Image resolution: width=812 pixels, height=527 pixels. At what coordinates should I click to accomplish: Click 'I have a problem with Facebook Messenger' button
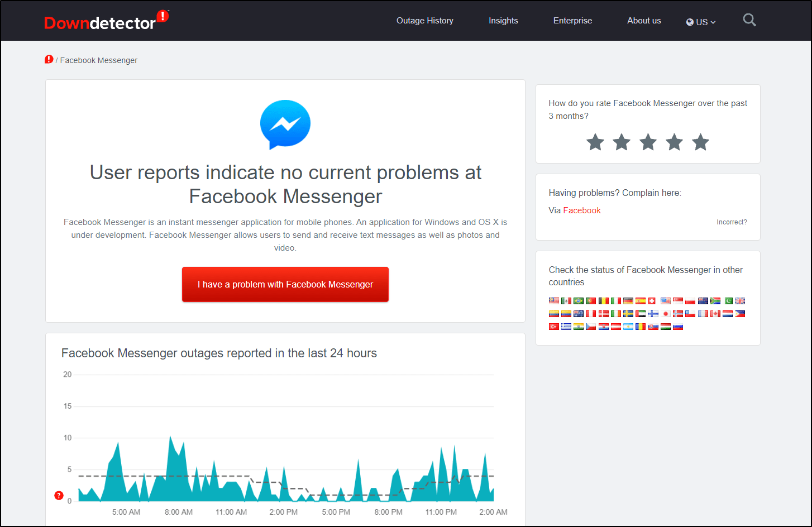[285, 284]
